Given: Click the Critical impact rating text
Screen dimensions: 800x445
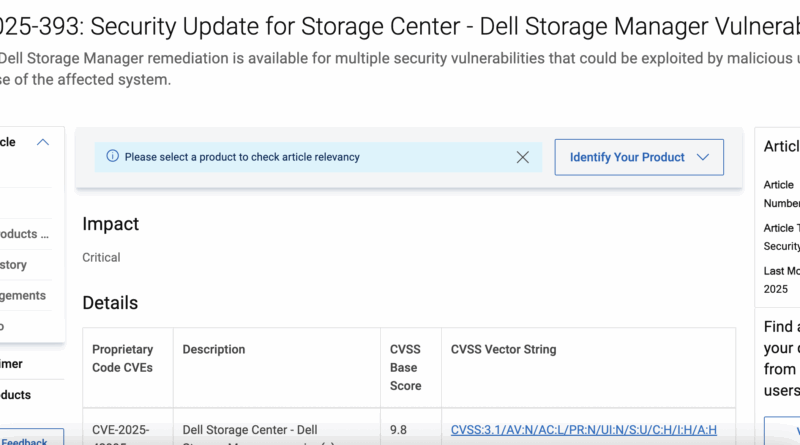Looking at the screenshot, I should 101,257.
